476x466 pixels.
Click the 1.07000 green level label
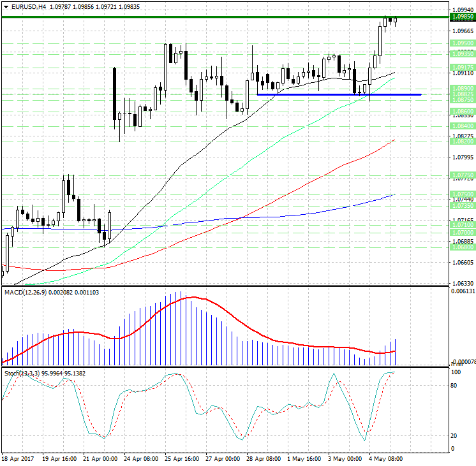pos(463,233)
